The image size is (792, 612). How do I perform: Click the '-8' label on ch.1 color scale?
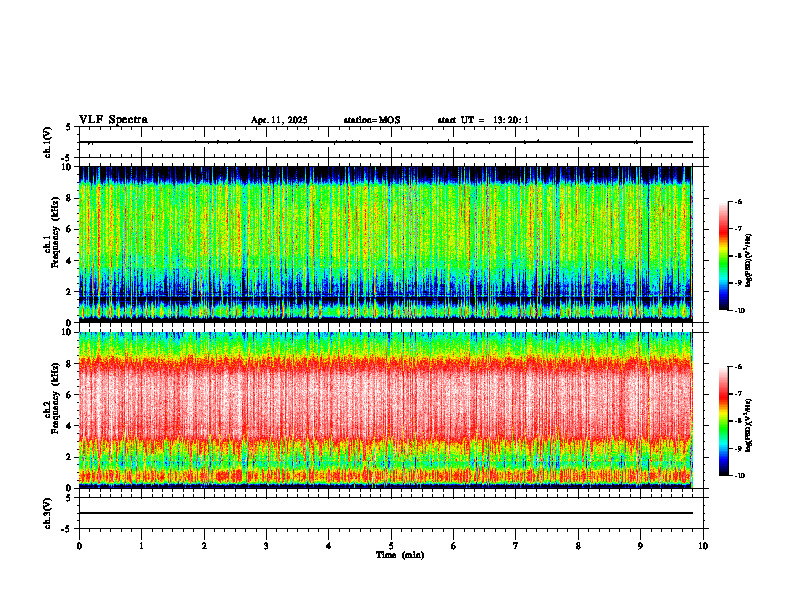(x=739, y=256)
